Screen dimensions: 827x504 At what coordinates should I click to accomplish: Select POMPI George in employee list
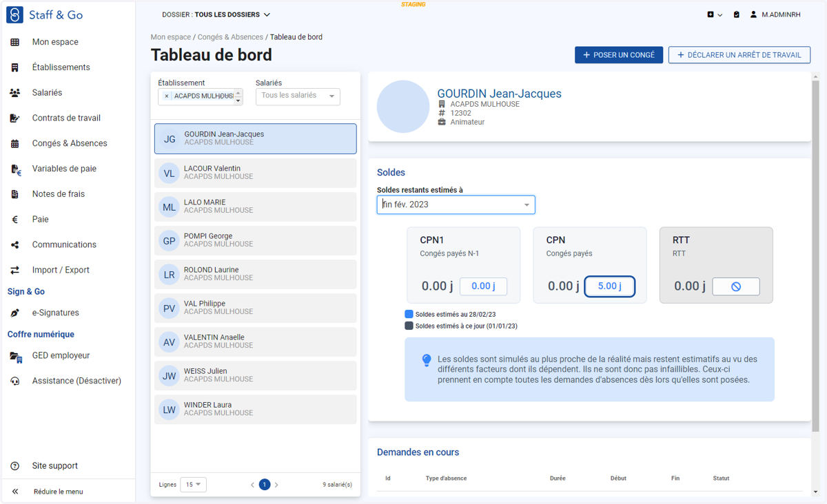click(256, 240)
